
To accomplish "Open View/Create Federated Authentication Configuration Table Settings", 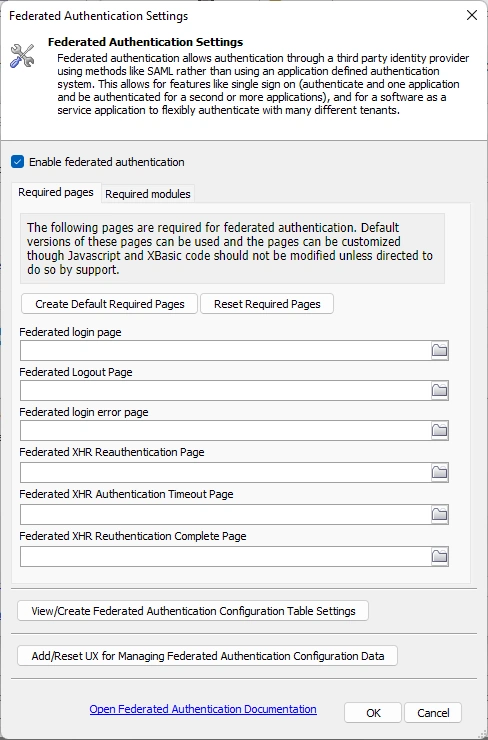I will 193,611.
